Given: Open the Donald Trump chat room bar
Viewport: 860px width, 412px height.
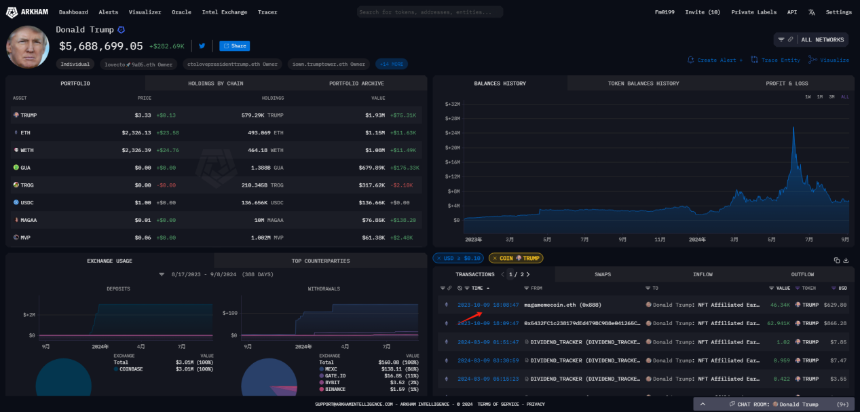Looking at the screenshot, I should tap(775, 404).
